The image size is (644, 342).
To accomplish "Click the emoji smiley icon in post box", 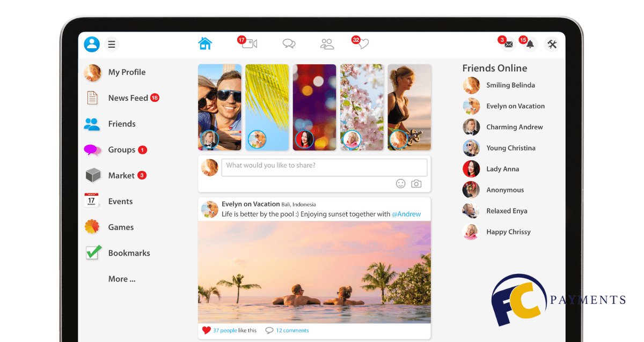I will (x=400, y=183).
